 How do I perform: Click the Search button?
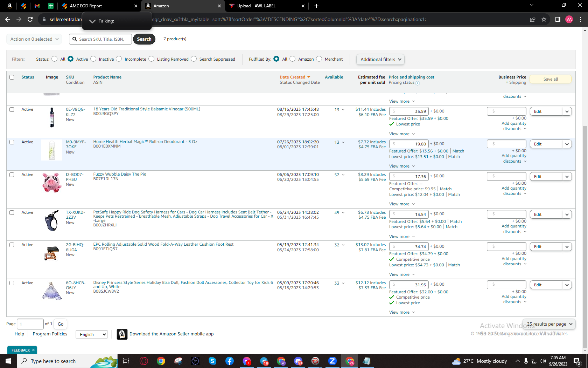pyautogui.click(x=144, y=39)
